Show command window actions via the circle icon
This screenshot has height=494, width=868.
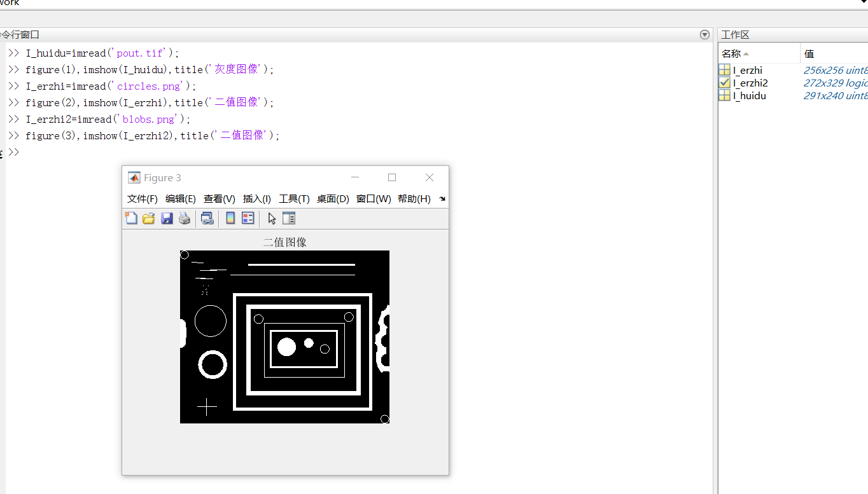704,34
